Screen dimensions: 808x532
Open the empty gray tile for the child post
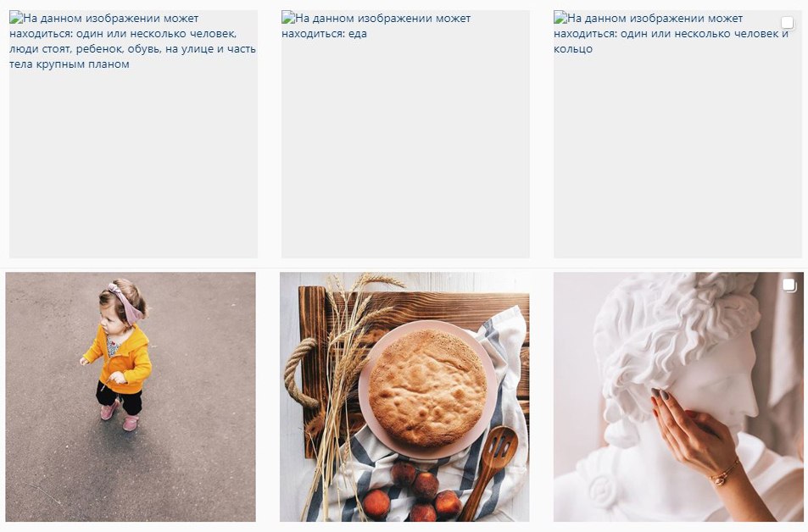[x=133, y=134]
